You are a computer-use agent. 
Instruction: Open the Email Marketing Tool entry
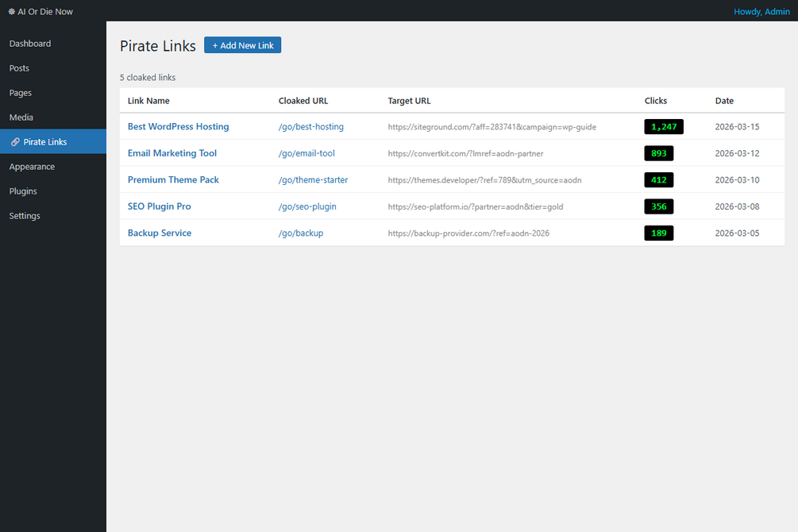(x=172, y=152)
